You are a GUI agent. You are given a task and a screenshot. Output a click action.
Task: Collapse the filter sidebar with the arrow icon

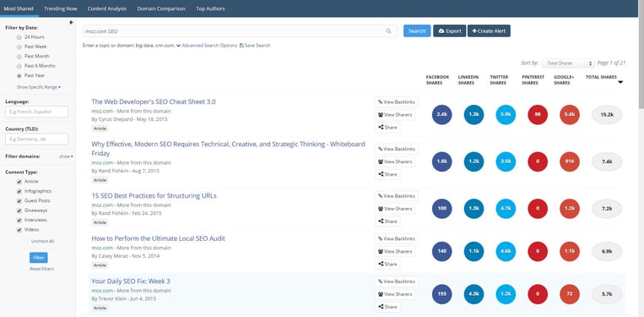point(71,23)
